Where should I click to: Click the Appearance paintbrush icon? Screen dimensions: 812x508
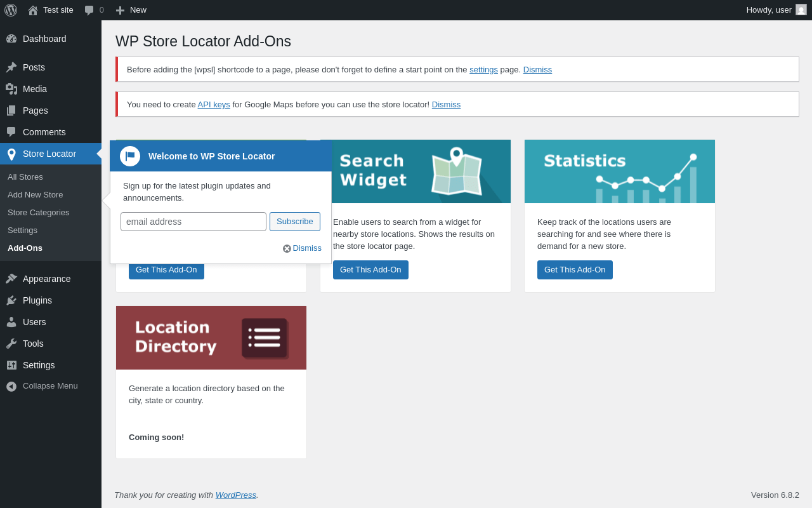[x=11, y=279]
